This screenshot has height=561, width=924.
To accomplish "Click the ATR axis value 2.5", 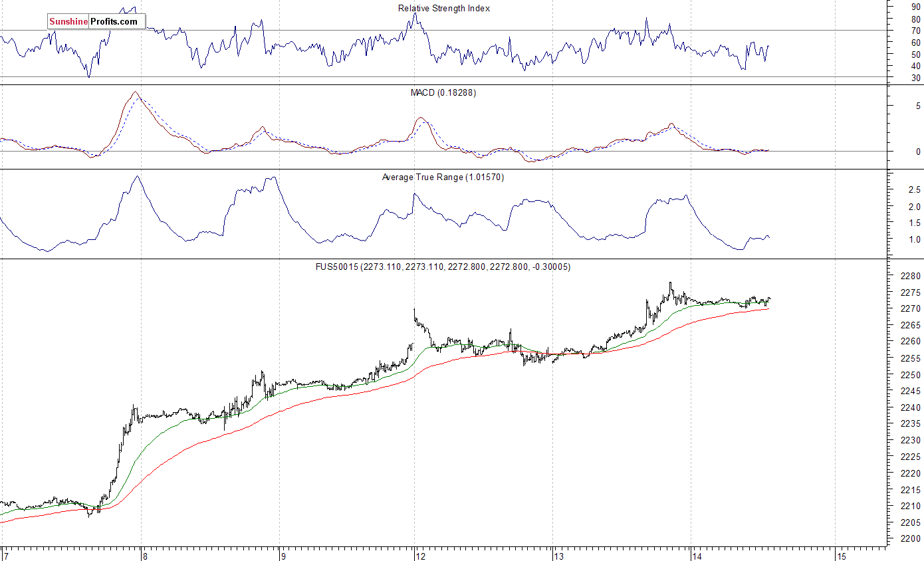I will tap(914, 190).
